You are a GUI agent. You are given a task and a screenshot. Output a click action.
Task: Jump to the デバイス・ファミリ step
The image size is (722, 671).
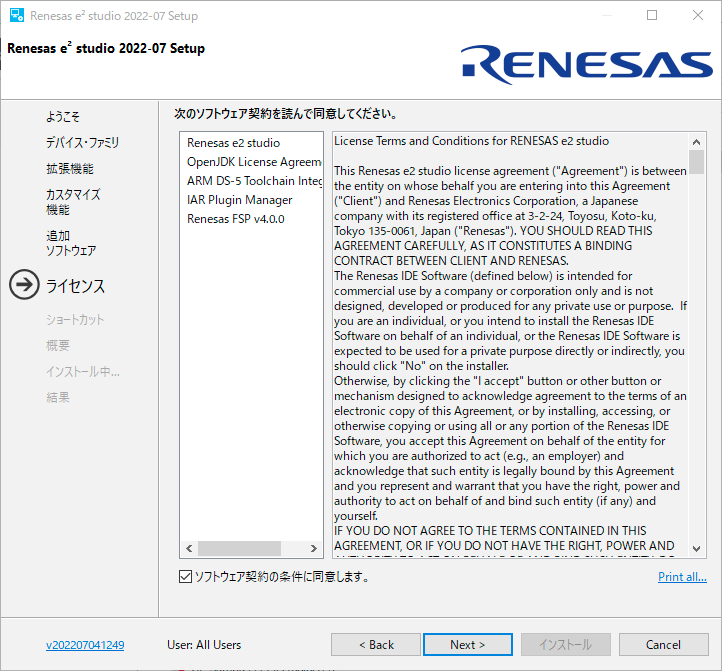point(82,143)
